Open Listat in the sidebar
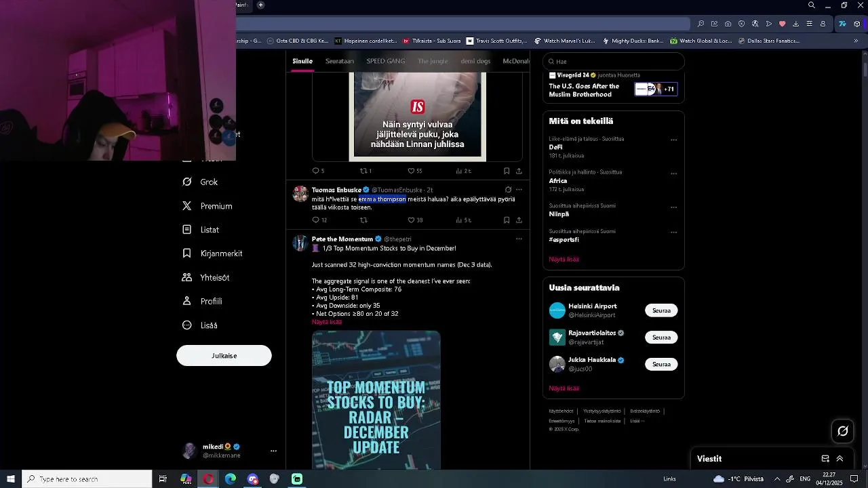868x488 pixels. point(201,230)
